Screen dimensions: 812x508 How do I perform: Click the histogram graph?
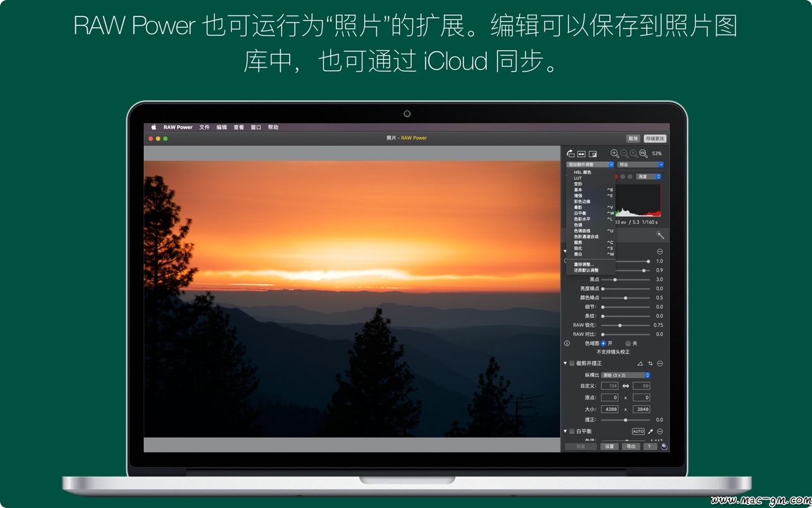click(638, 200)
